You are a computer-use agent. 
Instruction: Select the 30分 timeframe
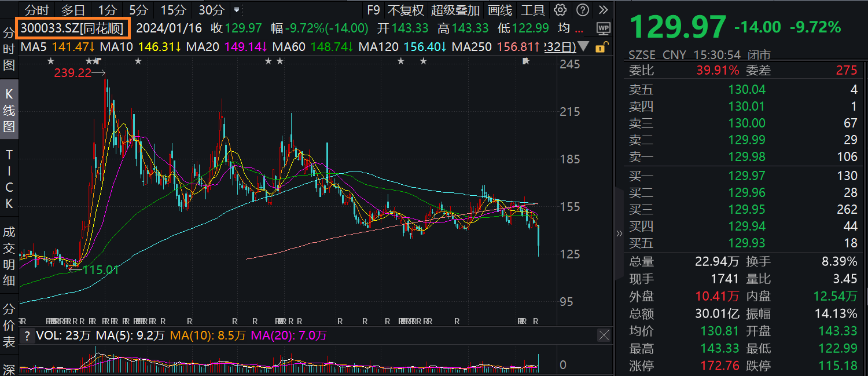click(x=211, y=10)
